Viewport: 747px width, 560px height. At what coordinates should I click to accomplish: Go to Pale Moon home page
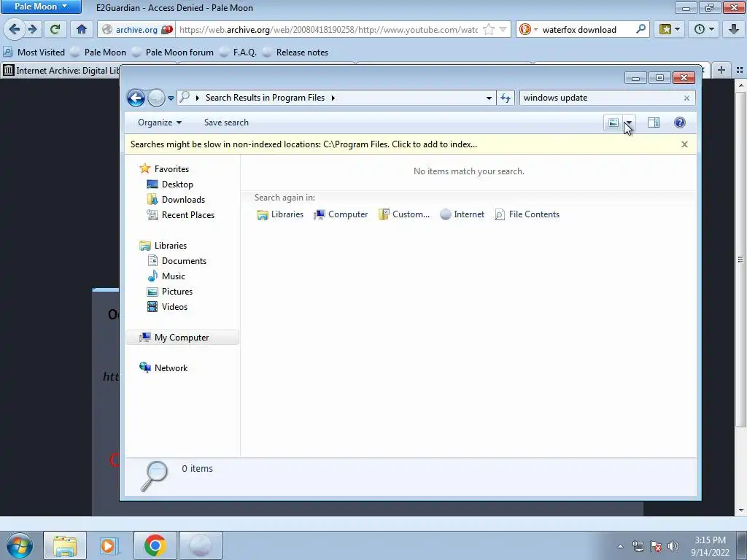click(82, 29)
